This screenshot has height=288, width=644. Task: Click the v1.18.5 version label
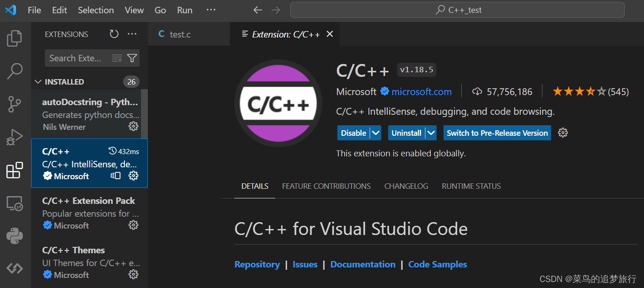417,69
